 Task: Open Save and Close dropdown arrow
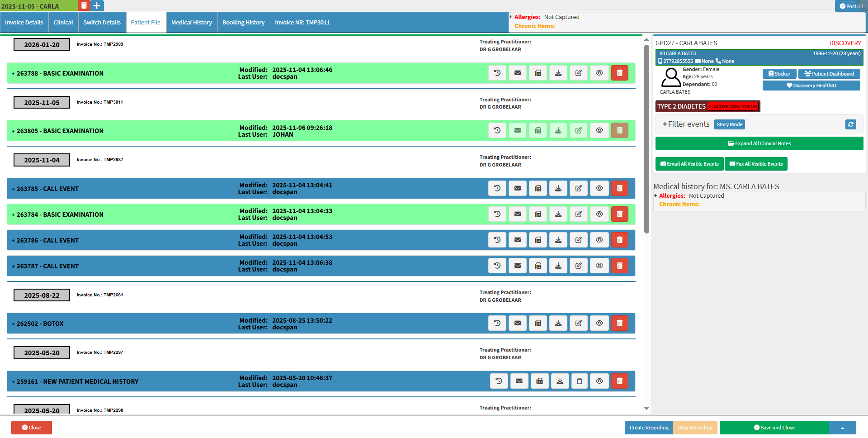click(842, 428)
